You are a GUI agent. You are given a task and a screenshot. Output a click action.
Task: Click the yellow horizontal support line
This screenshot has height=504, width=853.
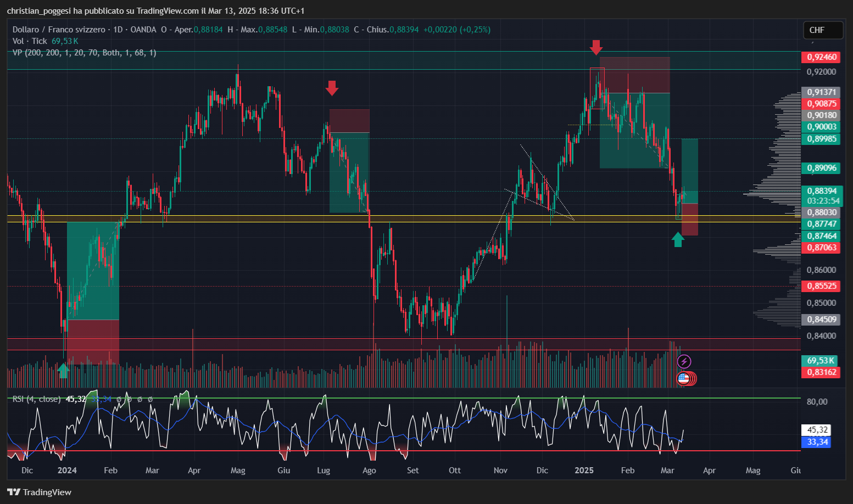pos(404,219)
